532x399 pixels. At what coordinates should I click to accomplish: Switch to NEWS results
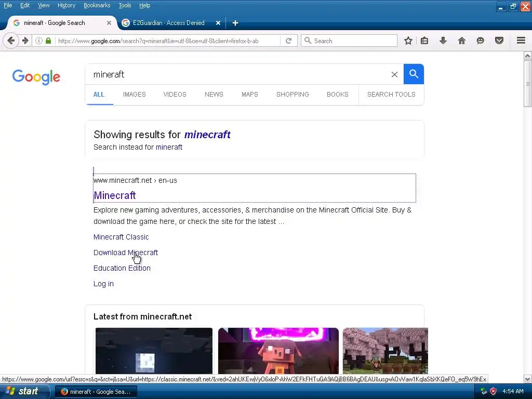point(214,95)
